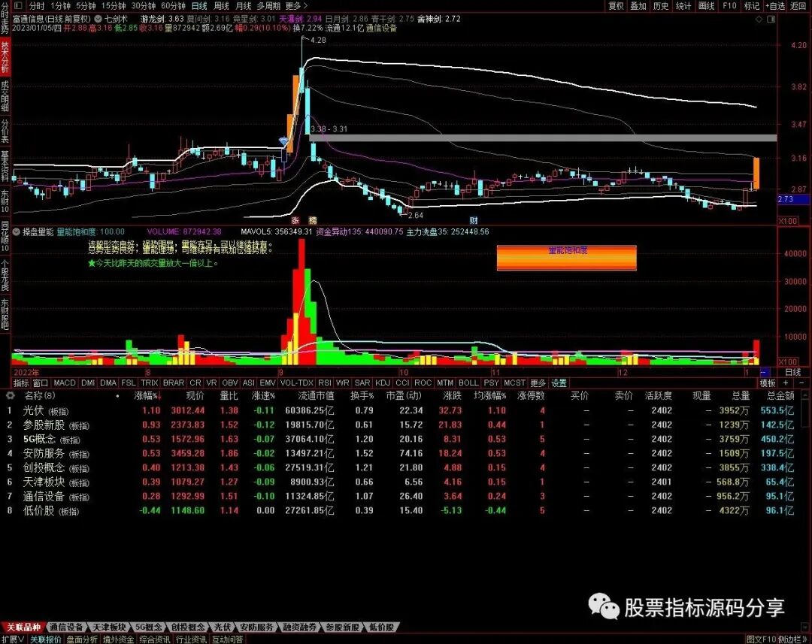Screen dimensions: 812x644
Task: Switch to the 天津板块 tab
Action: click(x=109, y=627)
